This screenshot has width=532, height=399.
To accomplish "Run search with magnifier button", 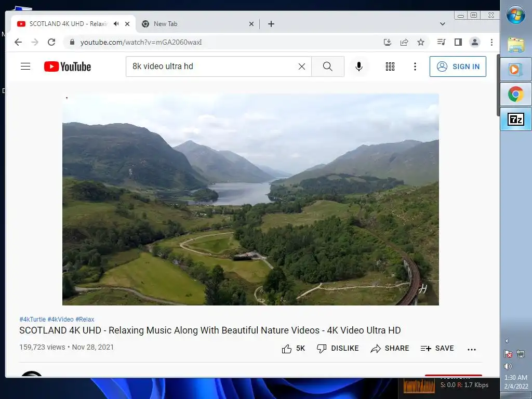I will 328,66.
